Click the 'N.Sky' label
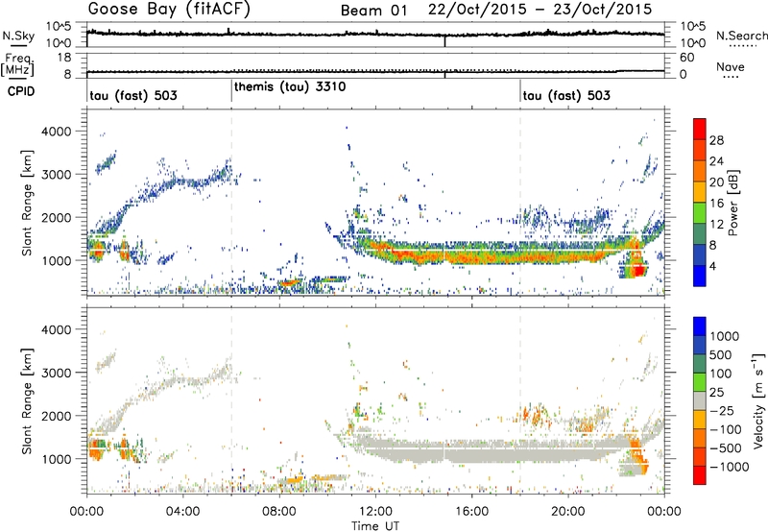Viewport: 768px width, 532px height. point(18,36)
